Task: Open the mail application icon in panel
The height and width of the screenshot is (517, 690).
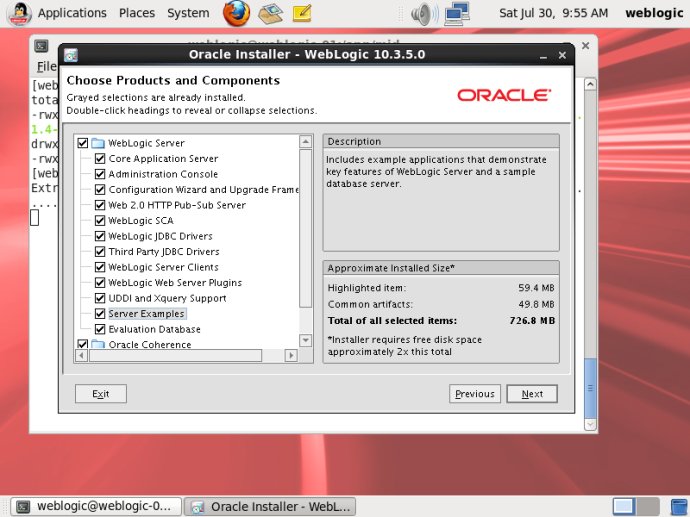Action: tap(270, 13)
